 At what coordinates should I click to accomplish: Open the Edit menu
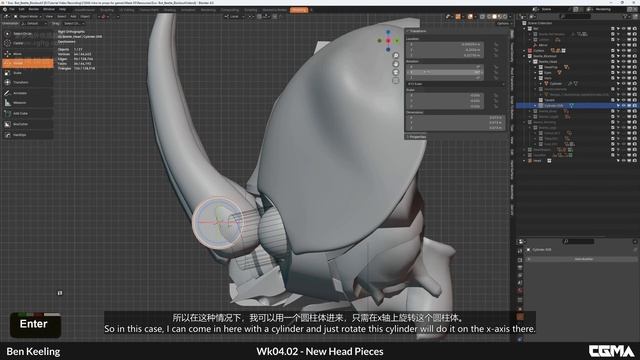(21, 9)
